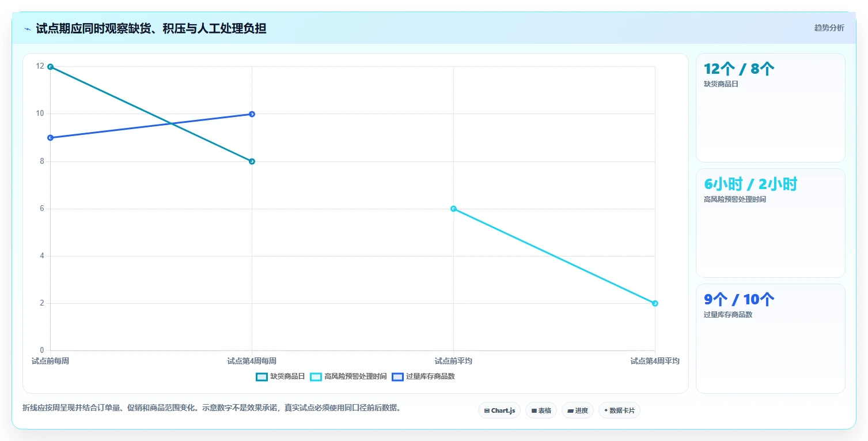
Task: Click the trend icon beside the title
Action: tap(27, 29)
